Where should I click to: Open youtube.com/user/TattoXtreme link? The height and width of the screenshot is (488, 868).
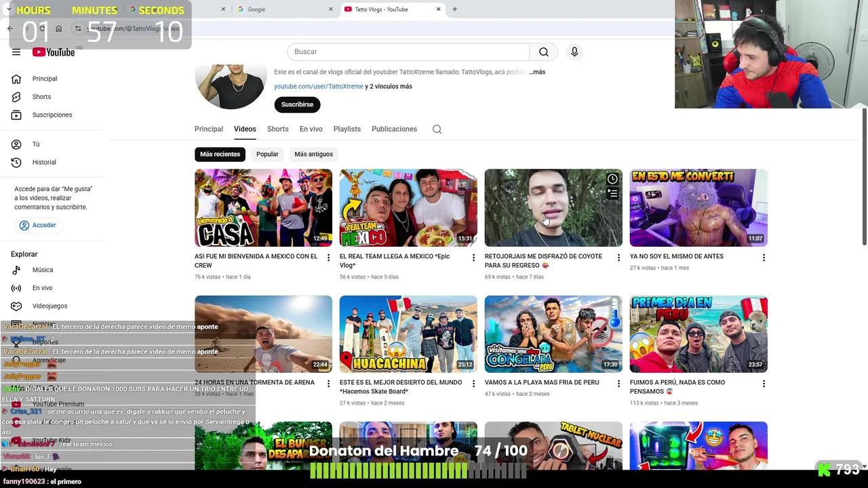click(x=319, y=87)
